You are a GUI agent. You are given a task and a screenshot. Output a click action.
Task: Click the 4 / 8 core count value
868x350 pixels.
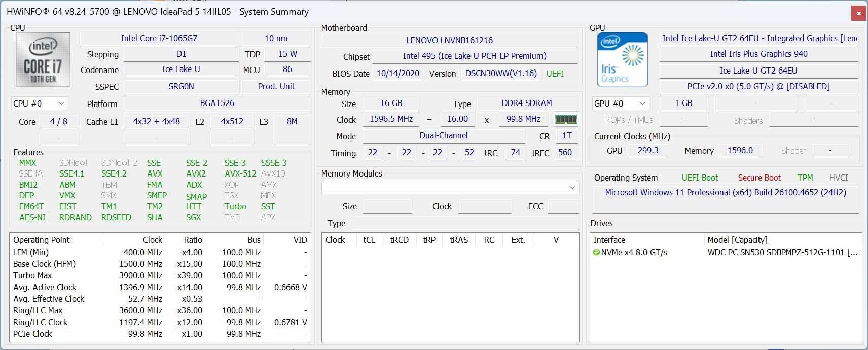[59, 122]
